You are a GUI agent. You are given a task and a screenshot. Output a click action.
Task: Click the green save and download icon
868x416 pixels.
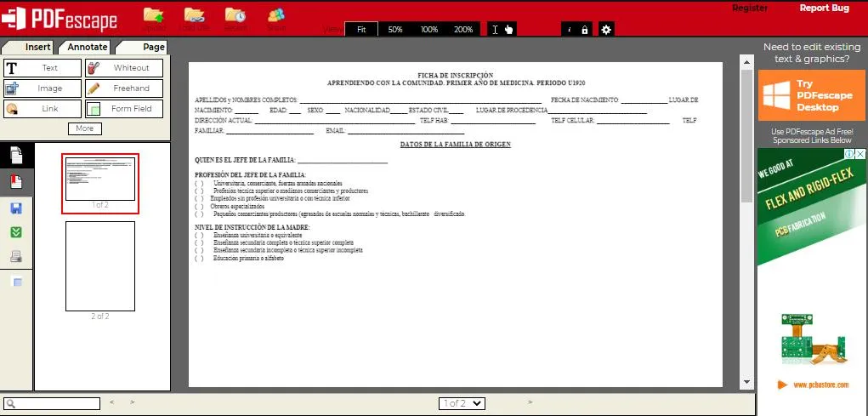17,232
